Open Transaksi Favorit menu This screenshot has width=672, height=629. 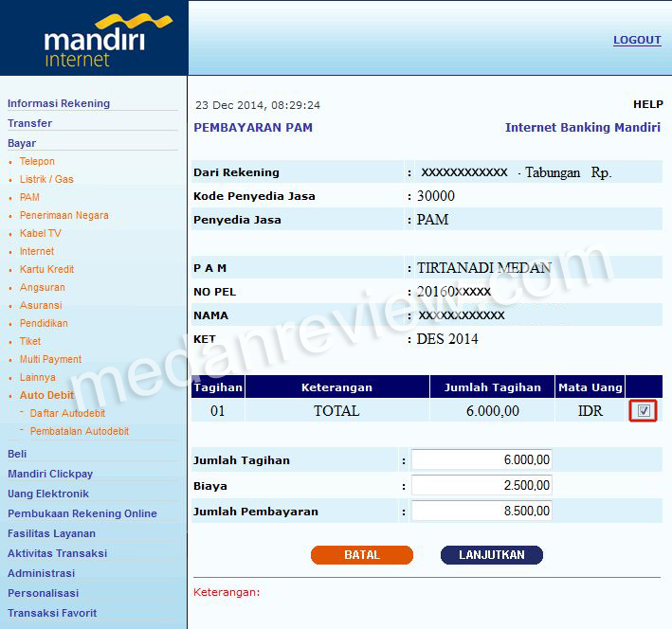click(x=52, y=613)
